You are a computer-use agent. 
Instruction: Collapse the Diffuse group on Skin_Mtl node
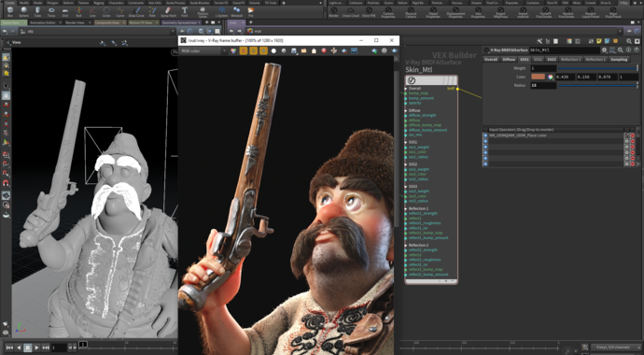coord(406,110)
